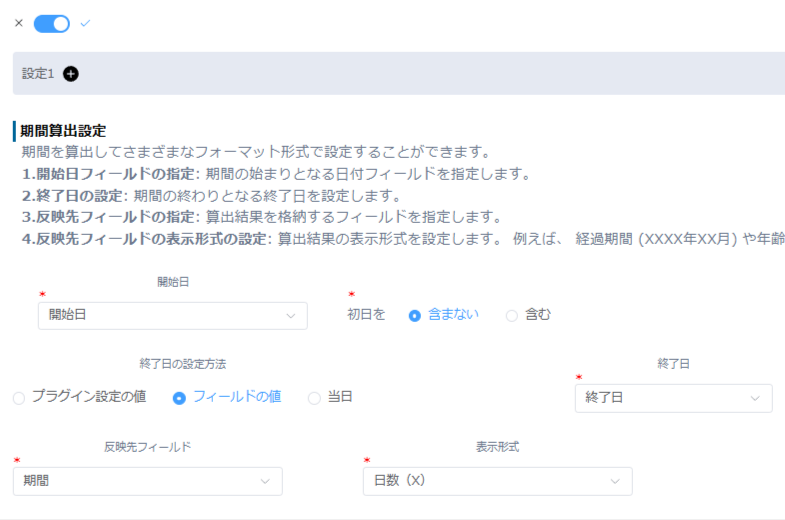Screen dimensions: 785x520
Task: Click the 2.終了日の設定 instruction line
Action: [x=211, y=196]
